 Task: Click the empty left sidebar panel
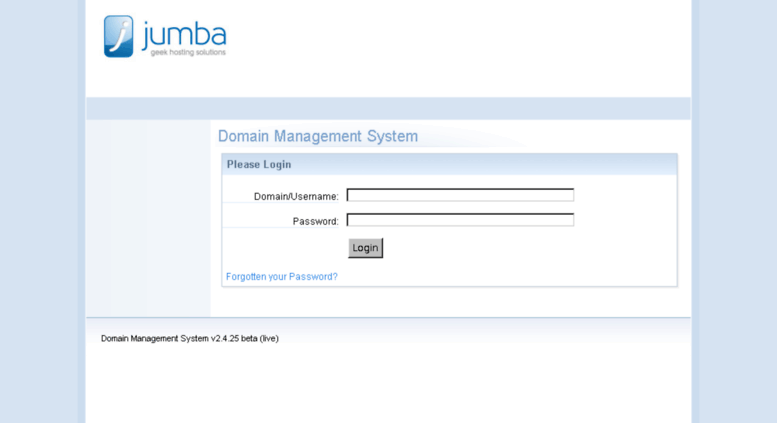tap(148, 218)
